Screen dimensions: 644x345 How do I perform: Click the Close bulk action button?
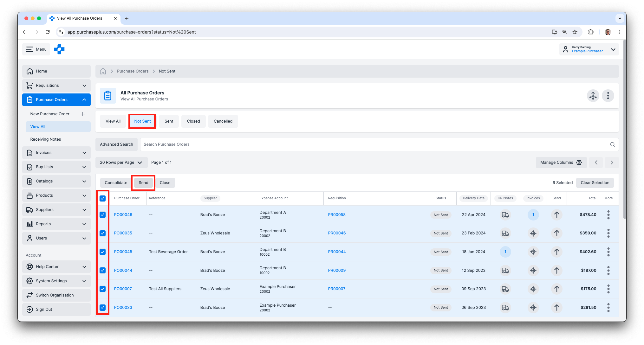point(165,183)
